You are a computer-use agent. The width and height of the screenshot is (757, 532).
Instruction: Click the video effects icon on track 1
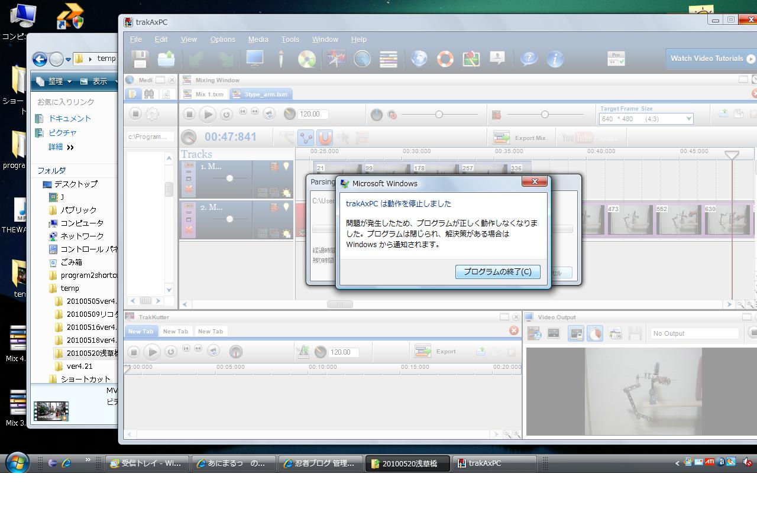point(274,167)
